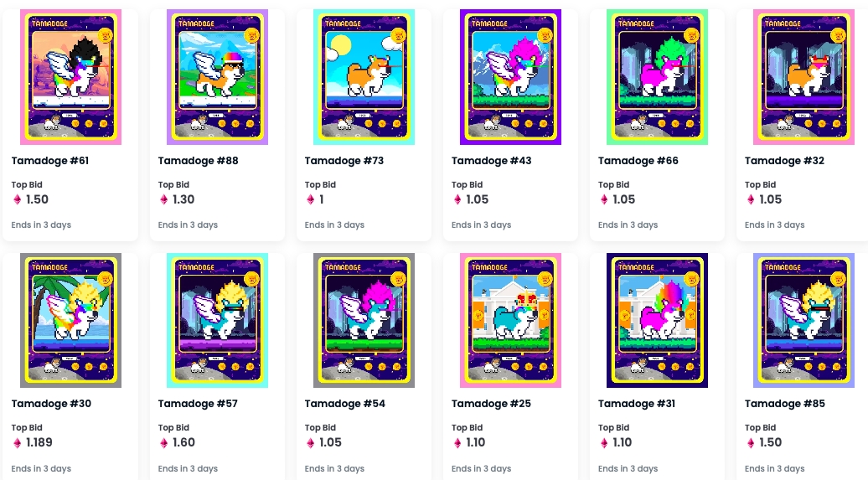This screenshot has width=868, height=480.
Task: Click the ETH icon beside 1.50 on Tamadoge #61
Action: click(17, 199)
